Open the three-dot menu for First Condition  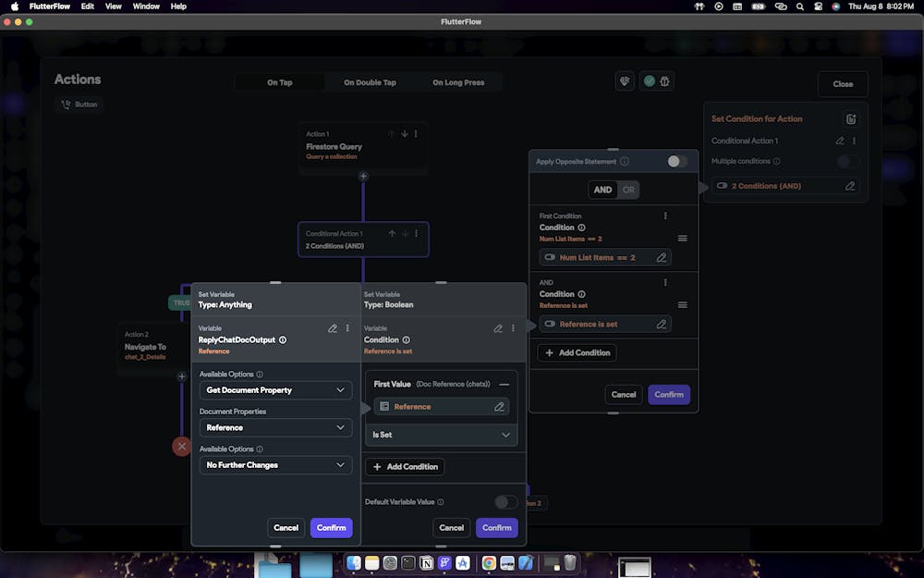click(665, 216)
